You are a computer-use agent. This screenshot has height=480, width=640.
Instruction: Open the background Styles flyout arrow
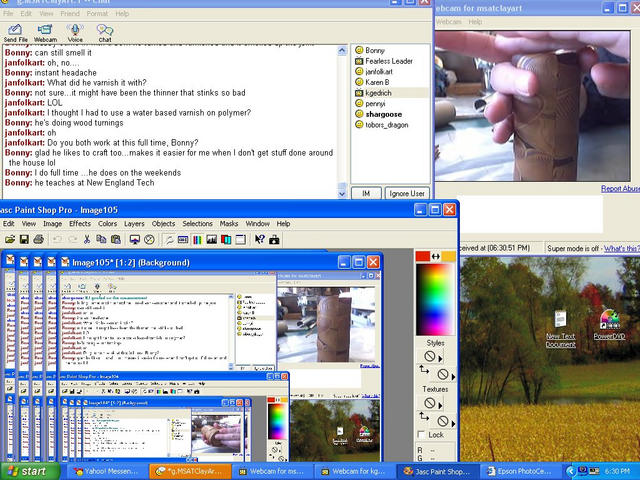(x=454, y=376)
